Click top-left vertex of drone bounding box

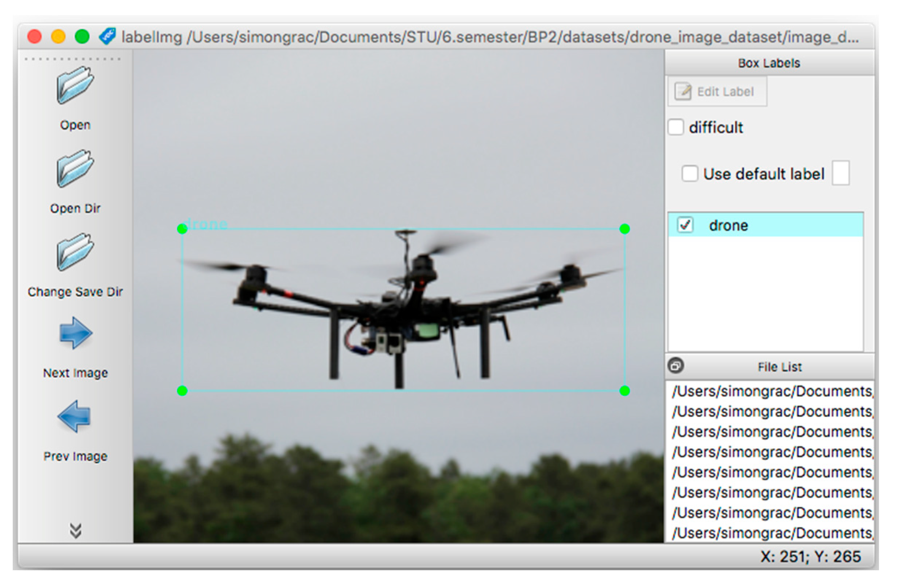[182, 229]
